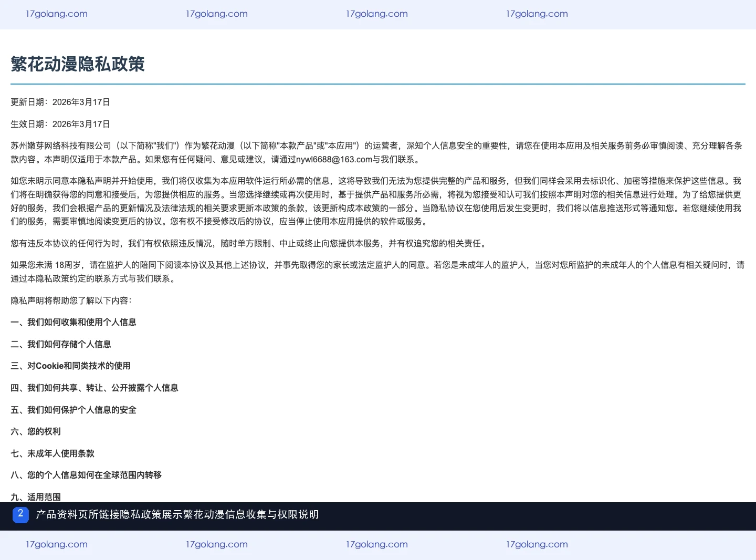Select heading 四、我们如何共享、转让、公开披露个人信息
This screenshot has width=756, height=560.
tap(94, 388)
